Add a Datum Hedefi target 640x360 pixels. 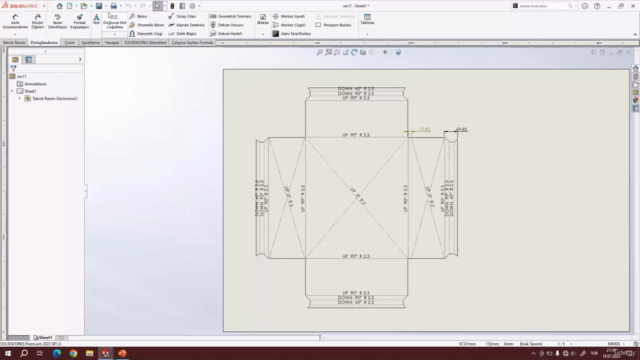click(x=226, y=33)
